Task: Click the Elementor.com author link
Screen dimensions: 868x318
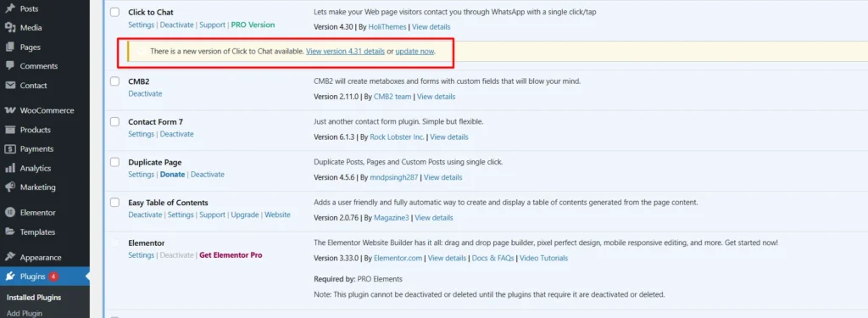Action: 398,258
